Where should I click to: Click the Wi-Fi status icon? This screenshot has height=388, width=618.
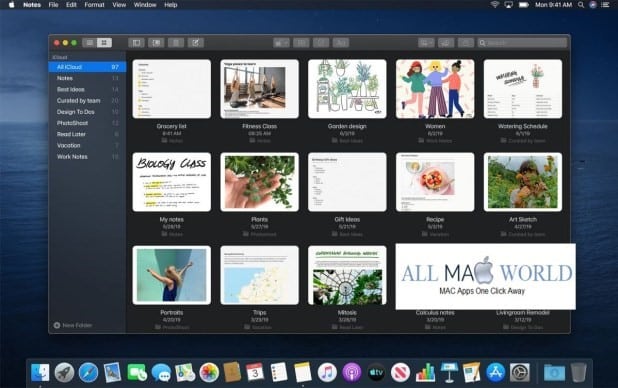(x=494, y=5)
